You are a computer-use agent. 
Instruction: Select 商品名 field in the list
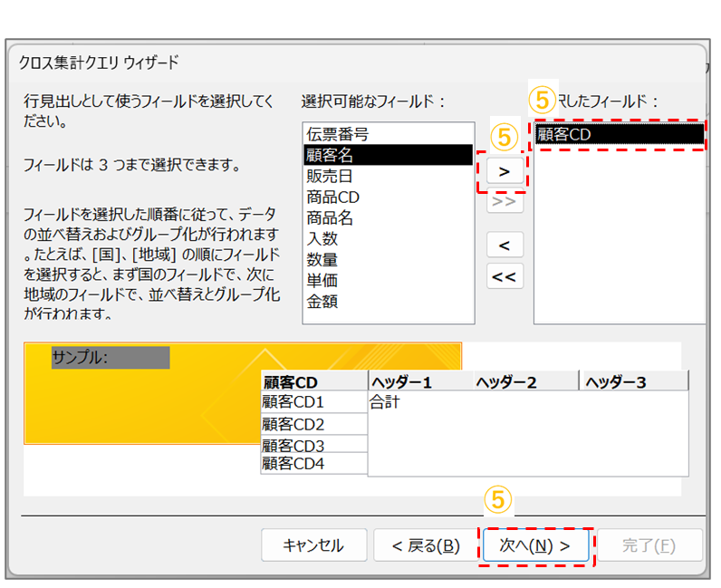click(x=330, y=217)
